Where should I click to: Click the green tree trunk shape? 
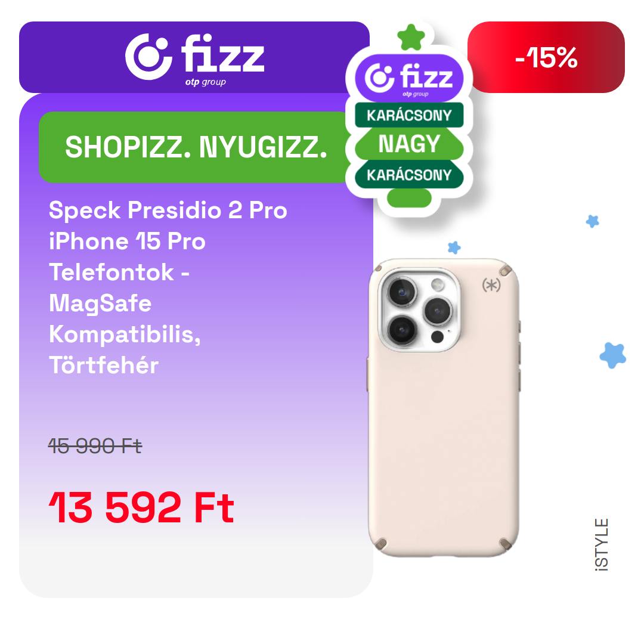click(409, 198)
